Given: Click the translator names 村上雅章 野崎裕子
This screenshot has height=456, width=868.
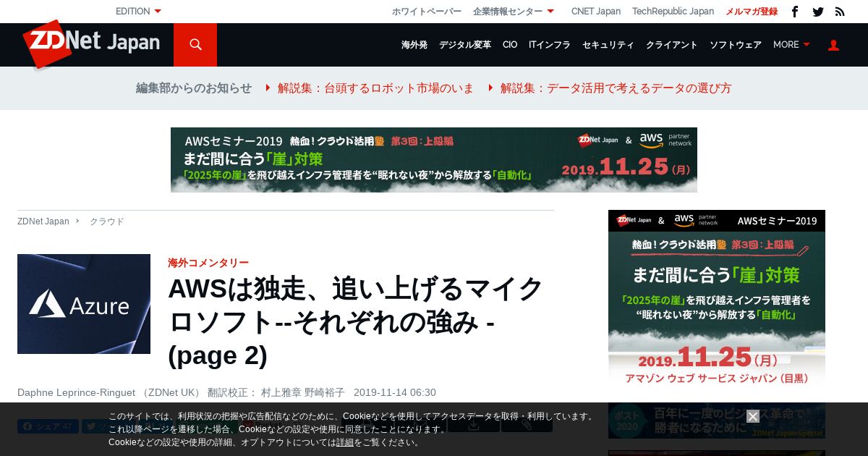Looking at the screenshot, I should coord(303,392).
